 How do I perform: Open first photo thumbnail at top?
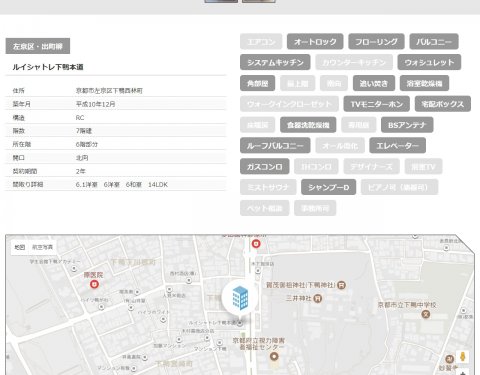coord(221,1)
